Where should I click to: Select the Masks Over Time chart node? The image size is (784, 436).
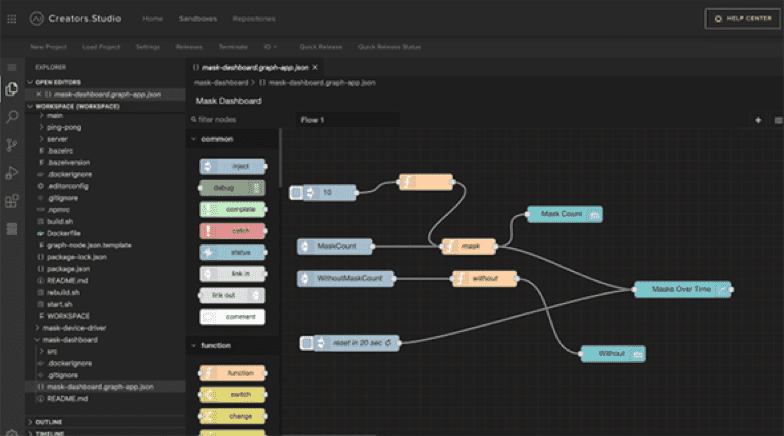point(682,289)
